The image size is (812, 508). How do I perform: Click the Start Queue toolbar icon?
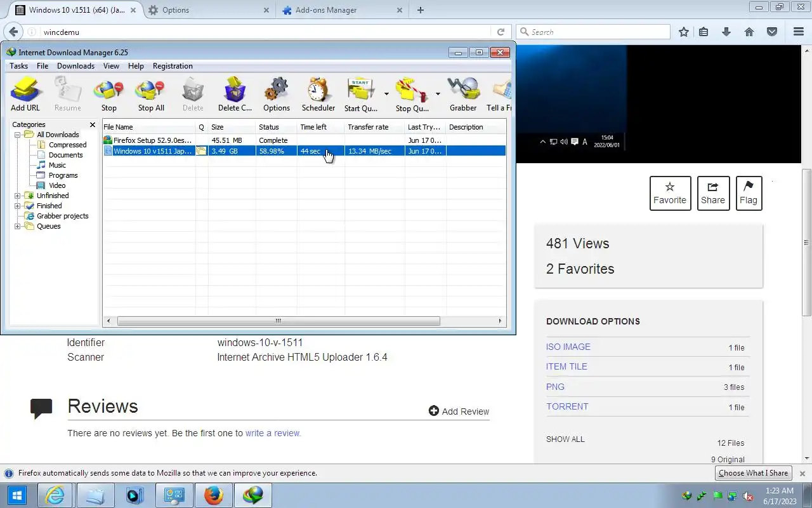tap(361, 94)
